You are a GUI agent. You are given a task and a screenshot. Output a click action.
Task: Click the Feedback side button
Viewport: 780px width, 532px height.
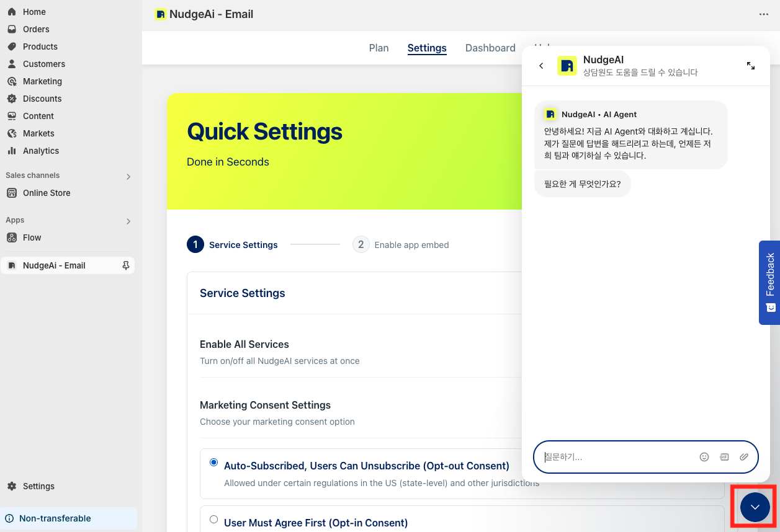click(769, 283)
